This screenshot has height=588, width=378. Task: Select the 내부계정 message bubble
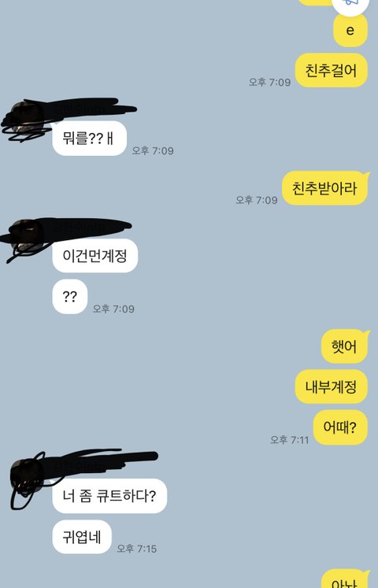click(x=331, y=386)
